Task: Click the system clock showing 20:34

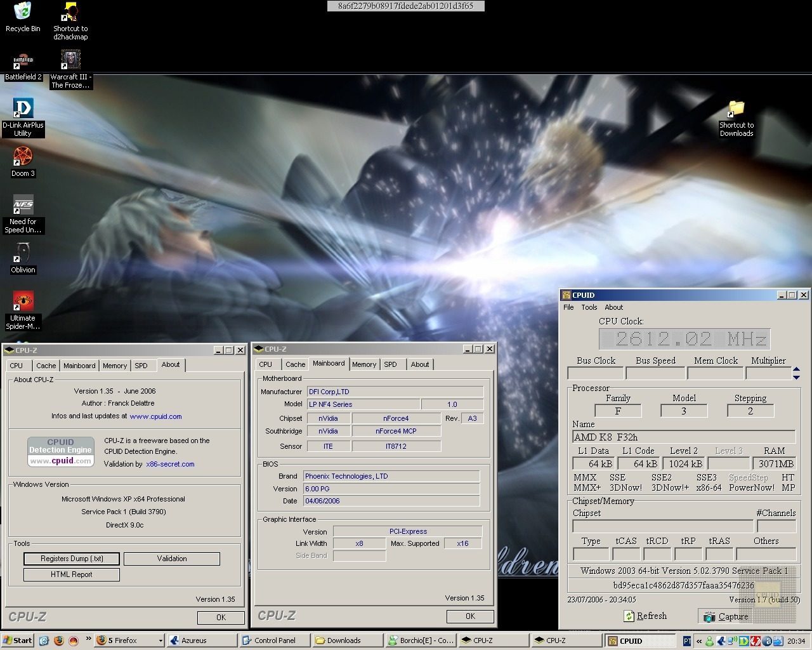Action: (796, 641)
